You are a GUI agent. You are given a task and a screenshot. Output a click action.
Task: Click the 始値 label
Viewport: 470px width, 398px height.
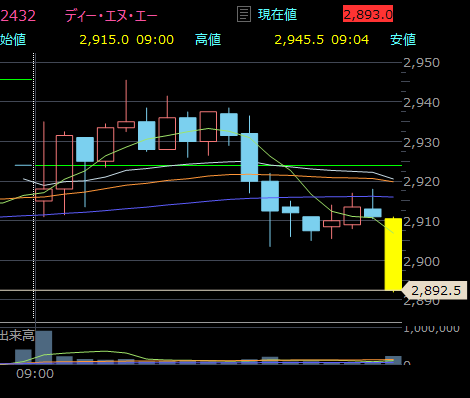[x=13, y=40]
